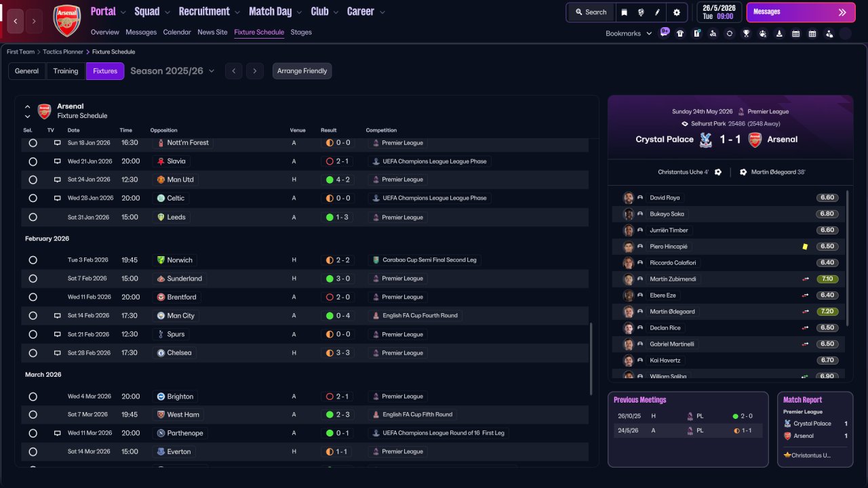Open the bookmark icon beside Search

[x=624, y=12]
